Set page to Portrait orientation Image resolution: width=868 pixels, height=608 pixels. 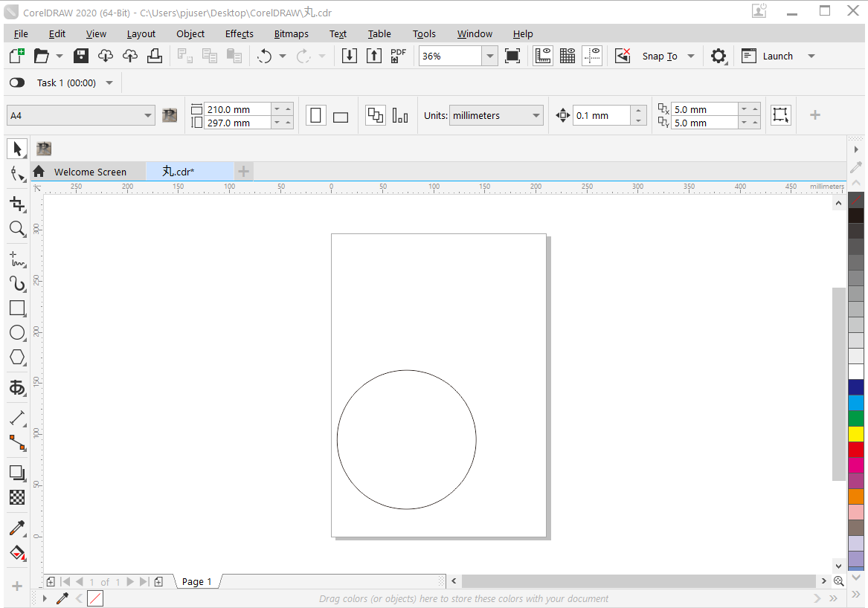coord(315,116)
